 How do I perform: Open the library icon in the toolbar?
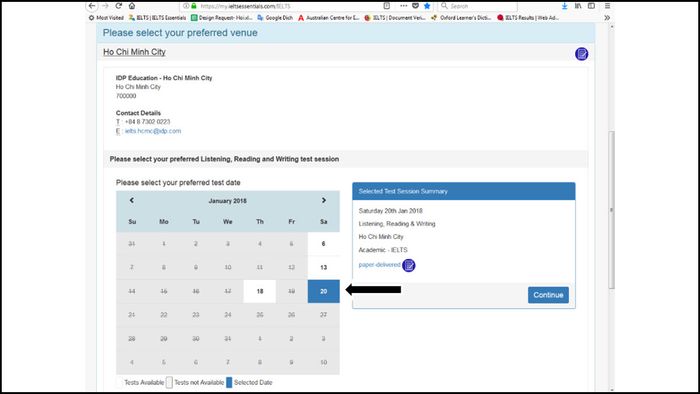pyautogui.click(x=578, y=6)
